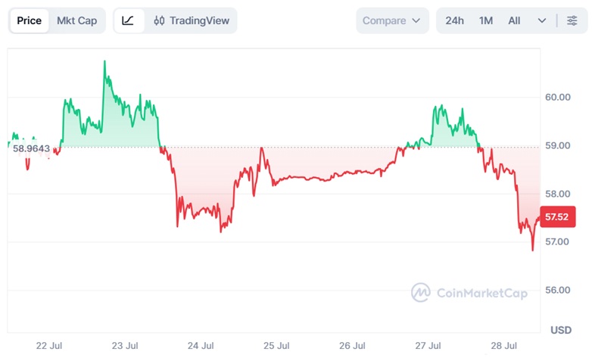Click the 58.9643 opening price label

pos(31,148)
